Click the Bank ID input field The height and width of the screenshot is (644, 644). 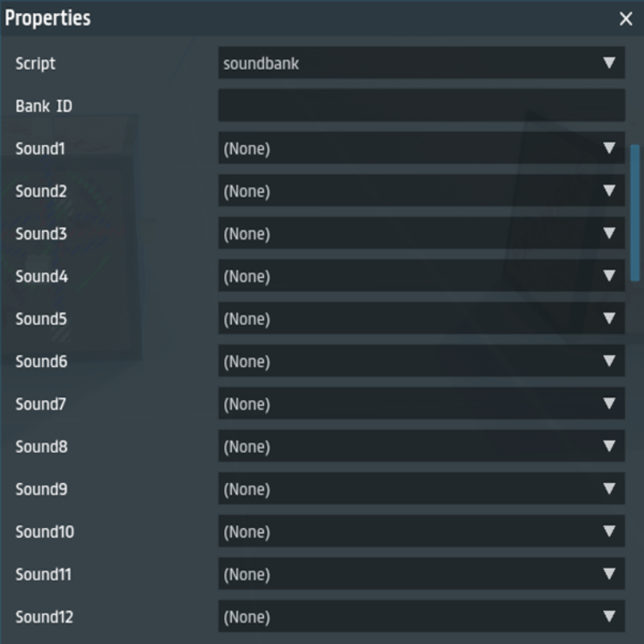(420, 105)
